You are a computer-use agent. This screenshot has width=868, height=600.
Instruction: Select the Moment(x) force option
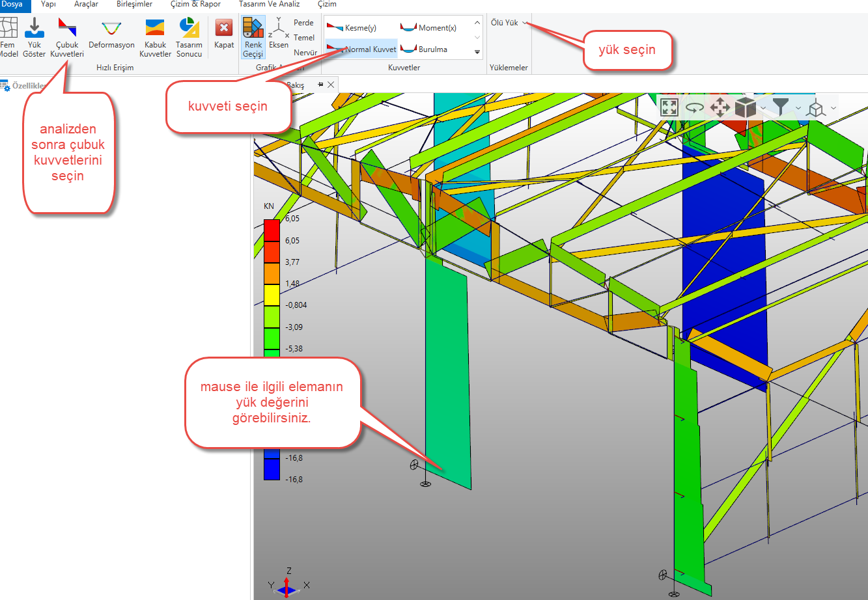pyautogui.click(x=429, y=28)
